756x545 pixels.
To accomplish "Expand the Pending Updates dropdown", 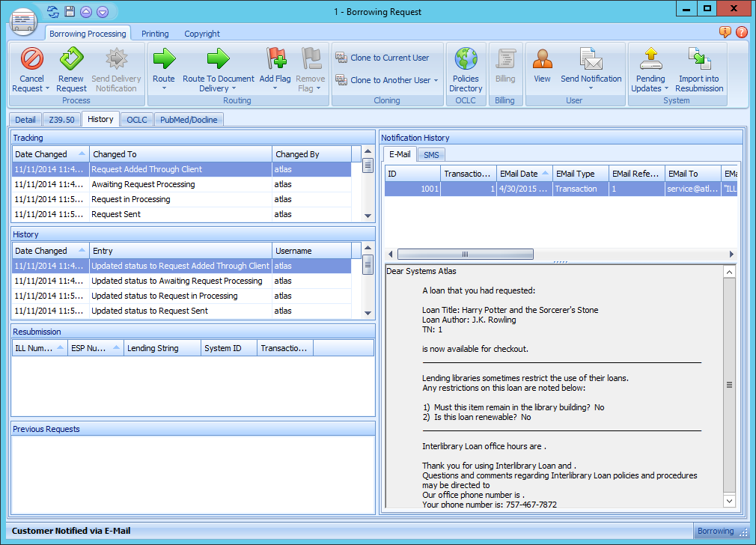I will click(666, 89).
